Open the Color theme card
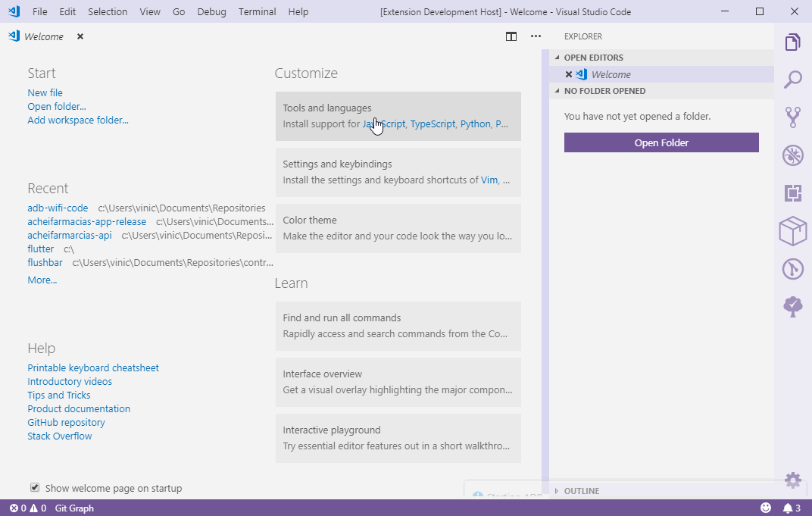The image size is (812, 516). [398, 229]
